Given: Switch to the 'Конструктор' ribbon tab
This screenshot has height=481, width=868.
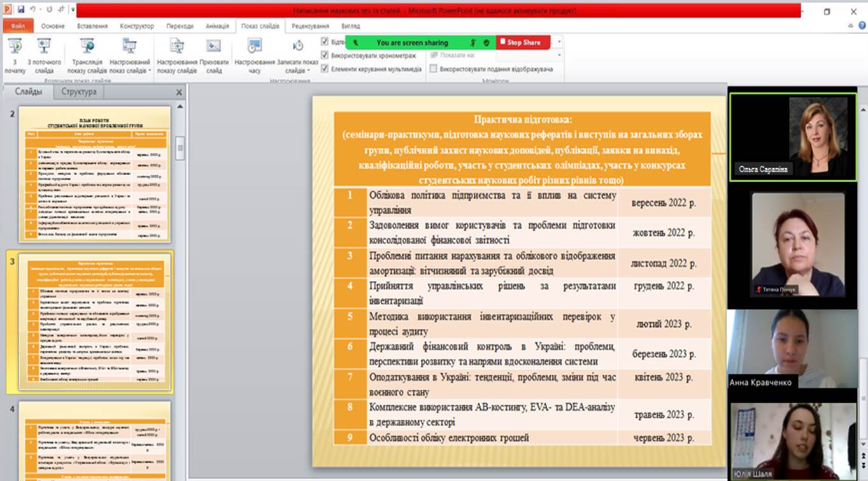Looking at the screenshot, I should point(137,26).
